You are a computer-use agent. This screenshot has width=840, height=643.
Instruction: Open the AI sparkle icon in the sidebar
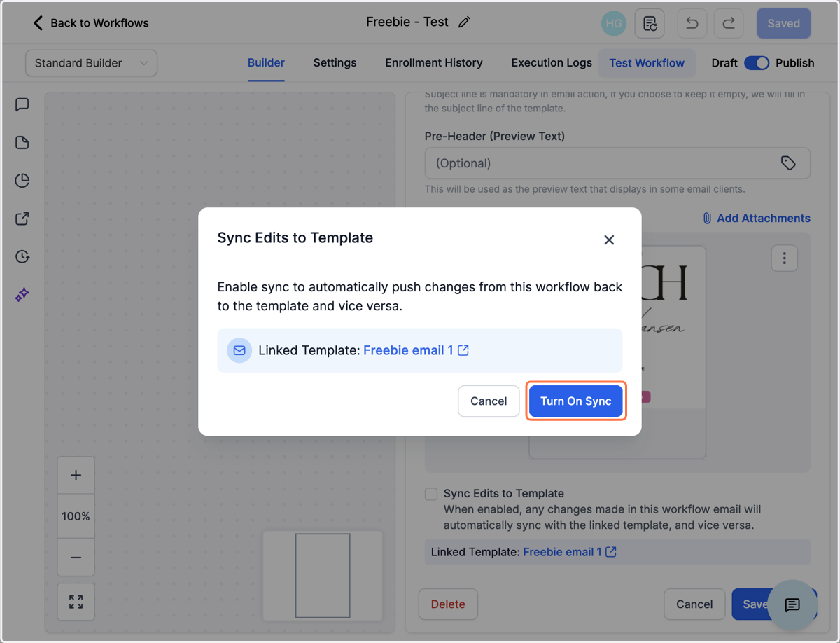pyautogui.click(x=22, y=294)
